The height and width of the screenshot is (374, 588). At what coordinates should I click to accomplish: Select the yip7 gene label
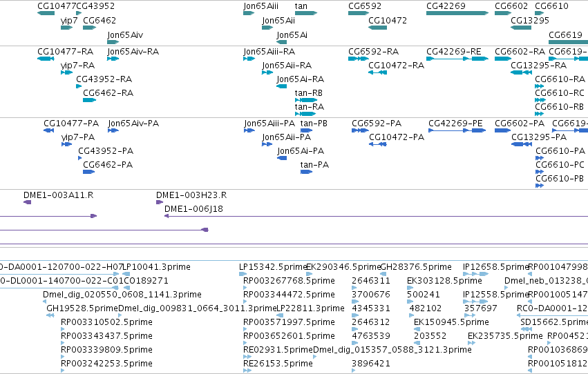tap(69, 21)
